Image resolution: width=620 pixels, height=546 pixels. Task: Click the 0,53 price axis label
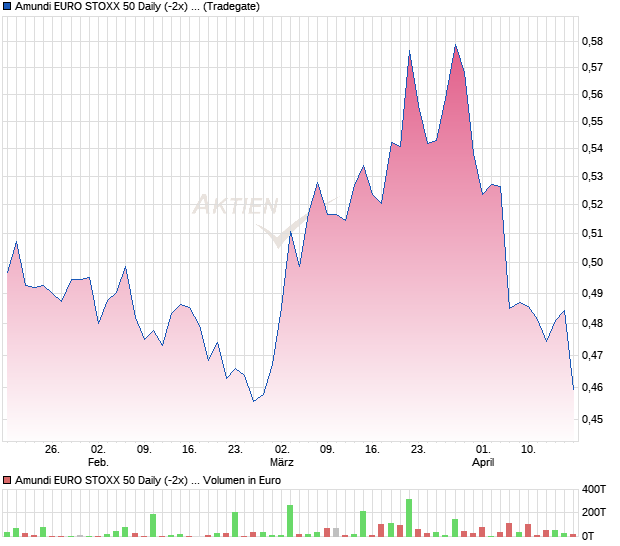(x=592, y=176)
